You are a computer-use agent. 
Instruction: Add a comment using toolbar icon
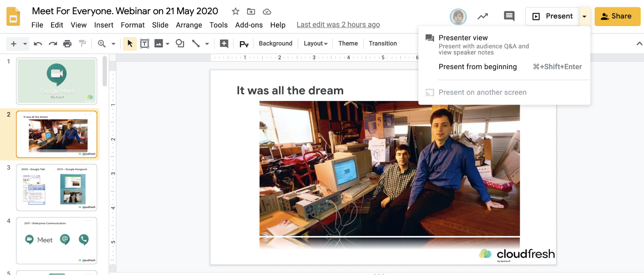(x=224, y=43)
